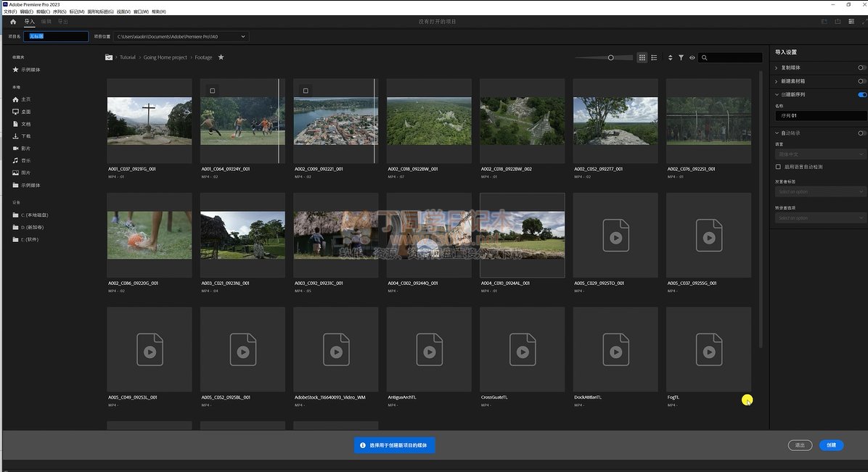The image size is (868, 472).
Task: Open the 项目位置 path dropdown
Action: tap(243, 36)
